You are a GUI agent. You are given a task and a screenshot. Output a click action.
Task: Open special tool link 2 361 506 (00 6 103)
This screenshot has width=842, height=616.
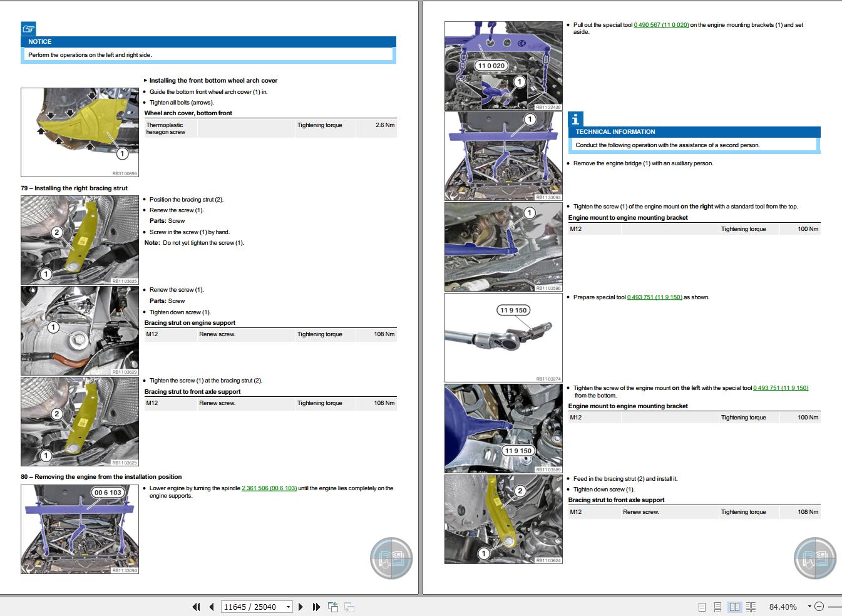(269, 488)
